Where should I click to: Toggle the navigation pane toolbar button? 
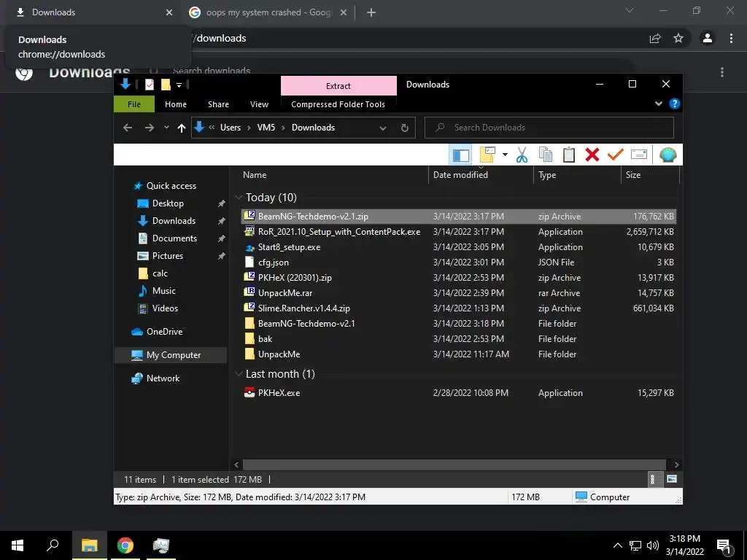point(461,155)
